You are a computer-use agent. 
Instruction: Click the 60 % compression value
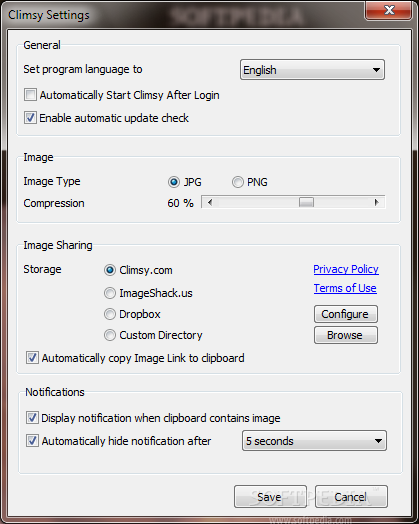point(180,203)
